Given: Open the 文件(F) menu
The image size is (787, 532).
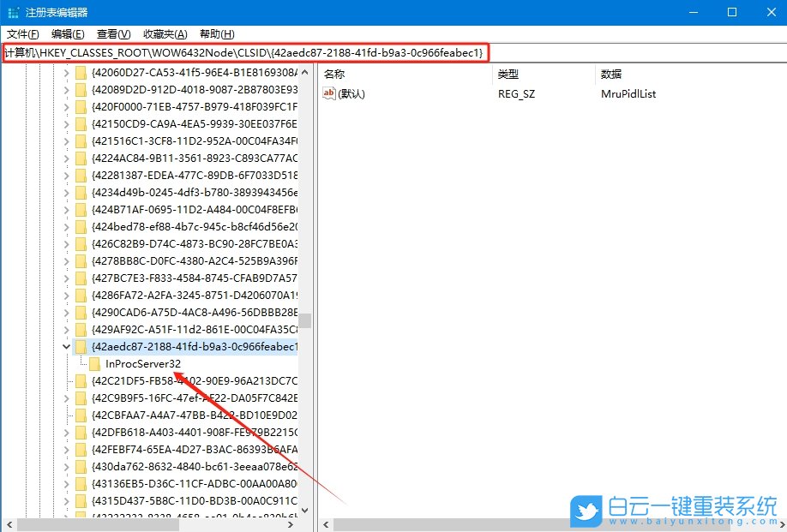Looking at the screenshot, I should point(21,34).
